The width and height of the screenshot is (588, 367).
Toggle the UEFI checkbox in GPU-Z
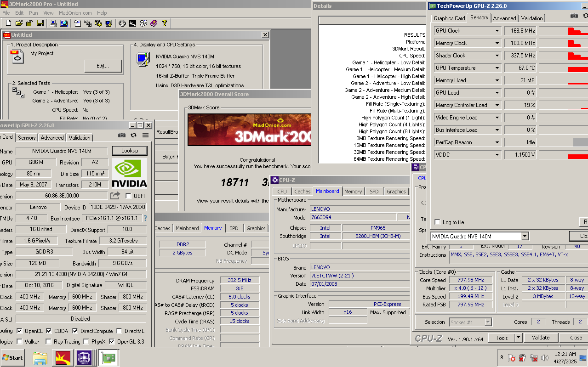click(x=128, y=196)
